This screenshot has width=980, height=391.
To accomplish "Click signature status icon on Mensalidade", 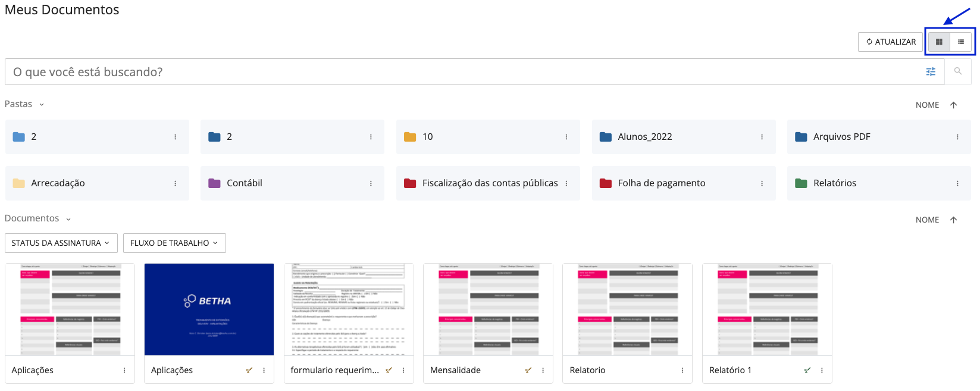I will (x=528, y=370).
